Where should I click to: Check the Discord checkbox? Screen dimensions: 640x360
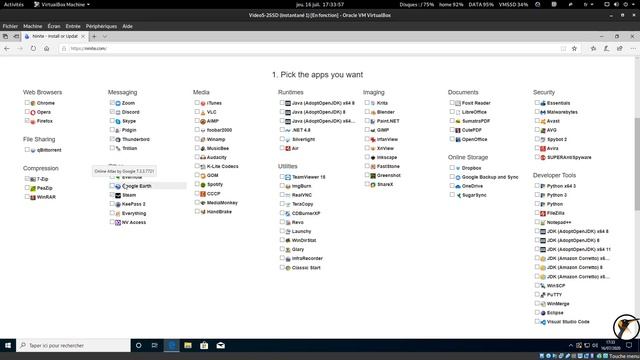coord(112,112)
